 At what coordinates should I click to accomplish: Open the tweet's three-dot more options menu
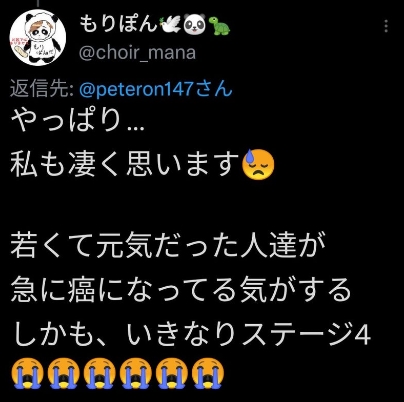pos(386,26)
